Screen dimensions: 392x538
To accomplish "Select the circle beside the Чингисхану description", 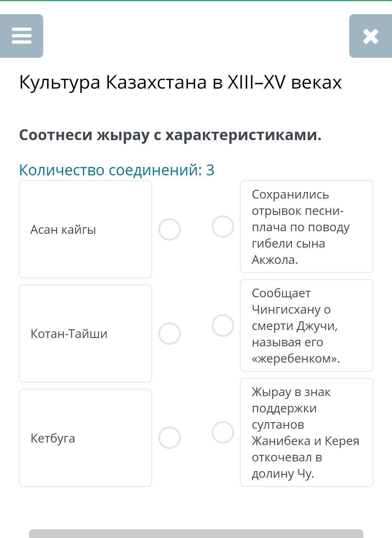I will click(x=222, y=325).
